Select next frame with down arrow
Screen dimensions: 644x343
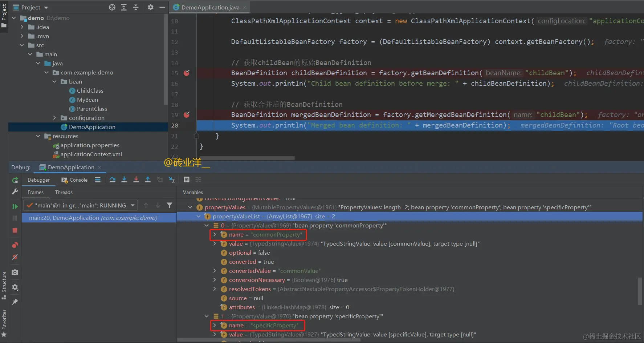click(x=158, y=205)
